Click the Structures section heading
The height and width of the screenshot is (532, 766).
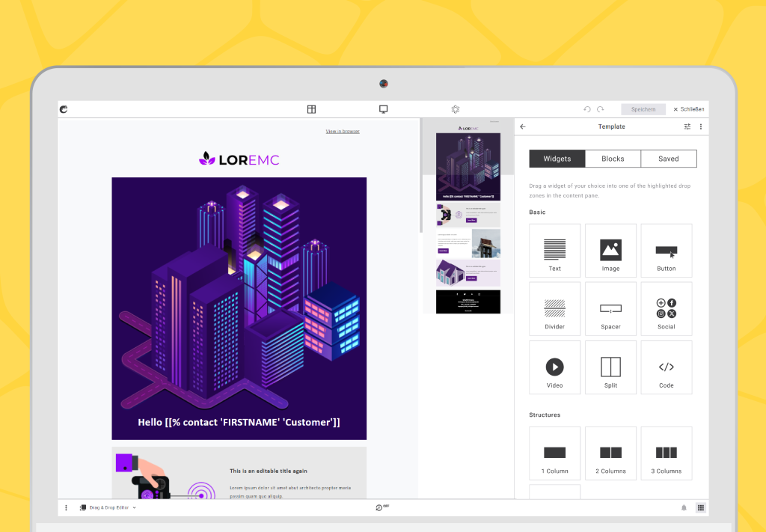[545, 415]
